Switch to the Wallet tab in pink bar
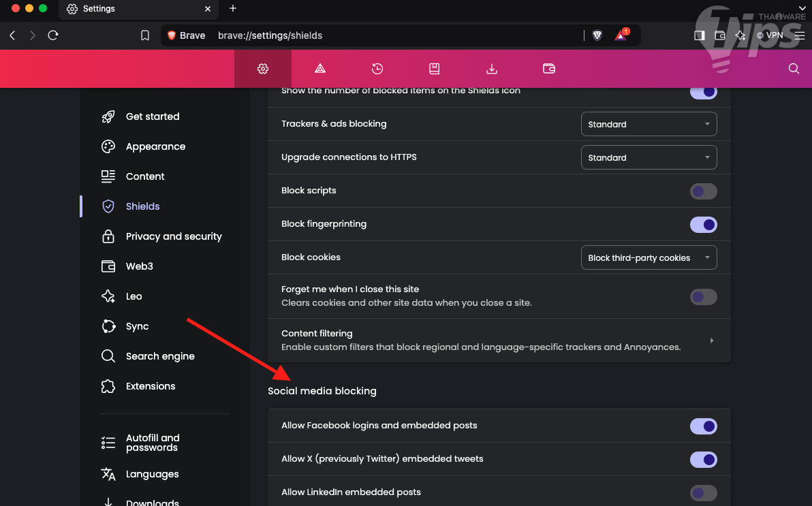Image resolution: width=812 pixels, height=506 pixels. click(549, 68)
